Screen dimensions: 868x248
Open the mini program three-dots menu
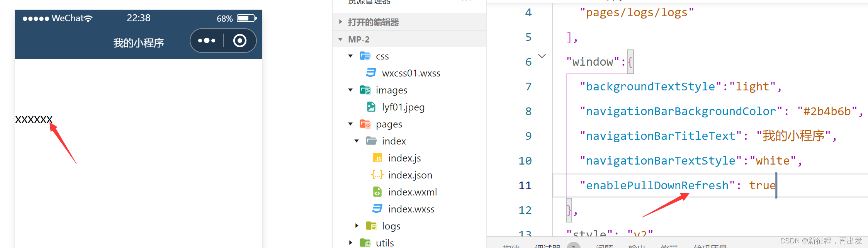point(207,41)
